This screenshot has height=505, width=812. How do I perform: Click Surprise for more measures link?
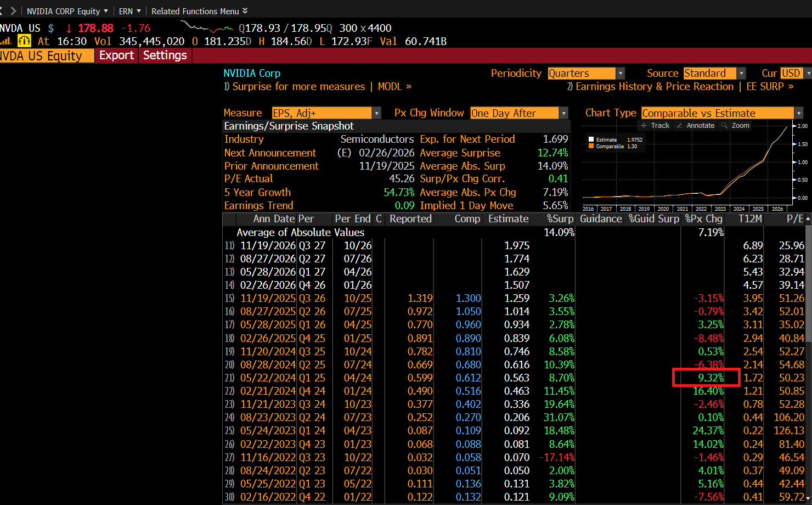coord(298,87)
